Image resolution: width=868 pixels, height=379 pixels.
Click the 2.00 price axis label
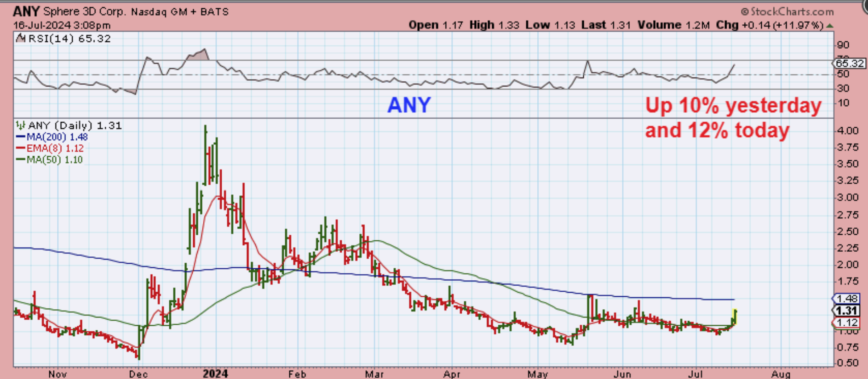click(x=847, y=265)
